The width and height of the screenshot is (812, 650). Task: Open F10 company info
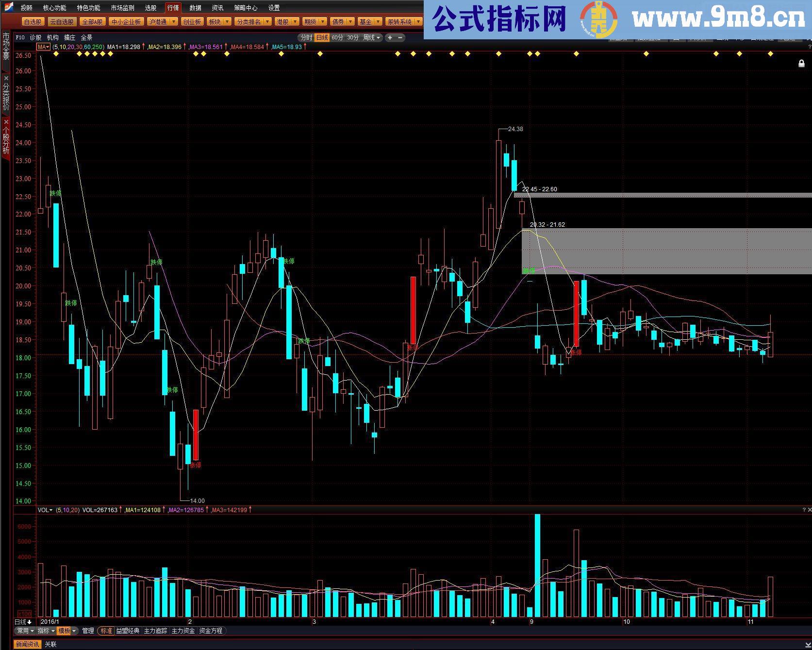coord(20,37)
